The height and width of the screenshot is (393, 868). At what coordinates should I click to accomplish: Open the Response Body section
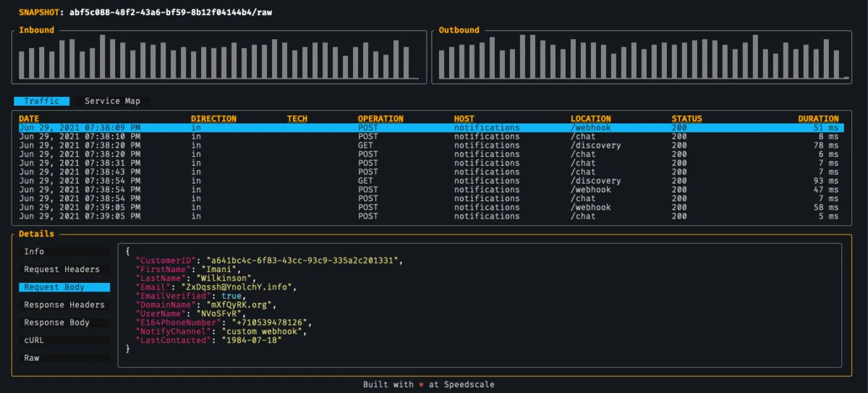[57, 323]
